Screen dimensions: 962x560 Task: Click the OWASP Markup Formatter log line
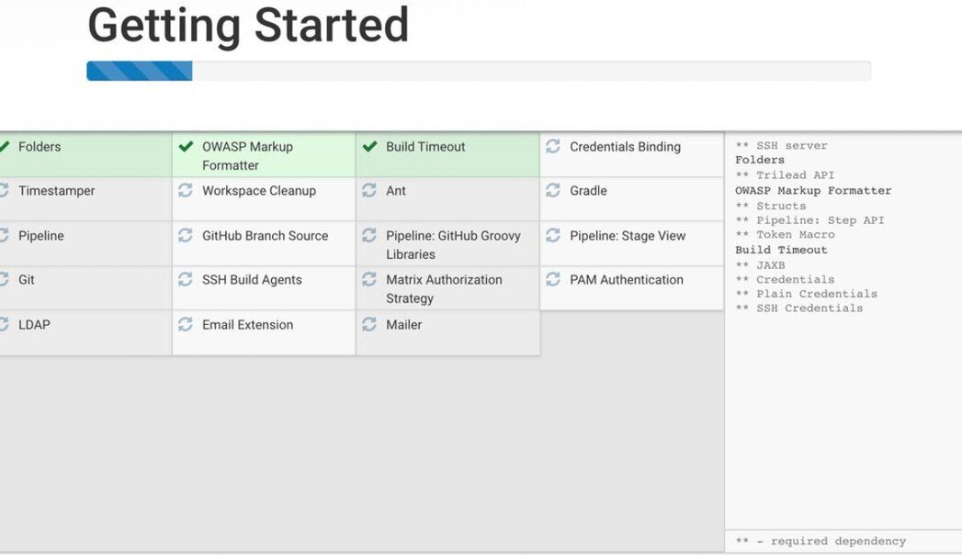point(813,191)
